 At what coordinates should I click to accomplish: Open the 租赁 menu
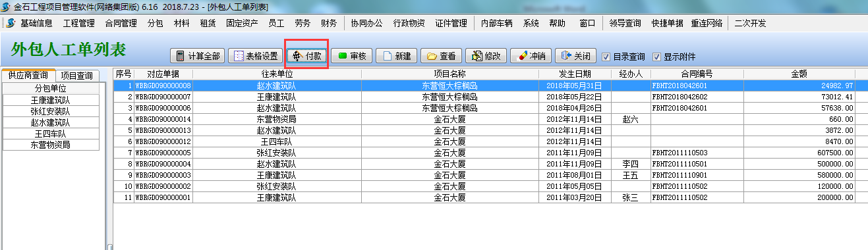coord(208,23)
